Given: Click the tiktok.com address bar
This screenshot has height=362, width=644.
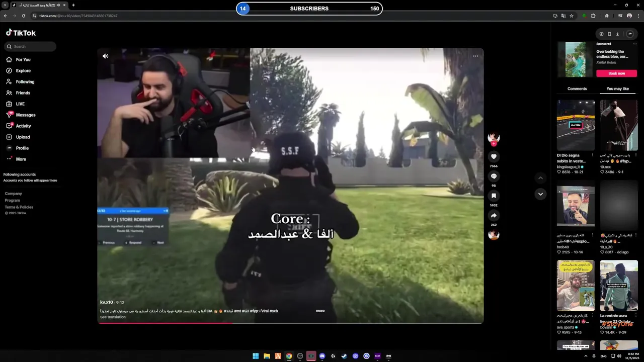Looking at the screenshot, I should pyautogui.click(x=292, y=16).
